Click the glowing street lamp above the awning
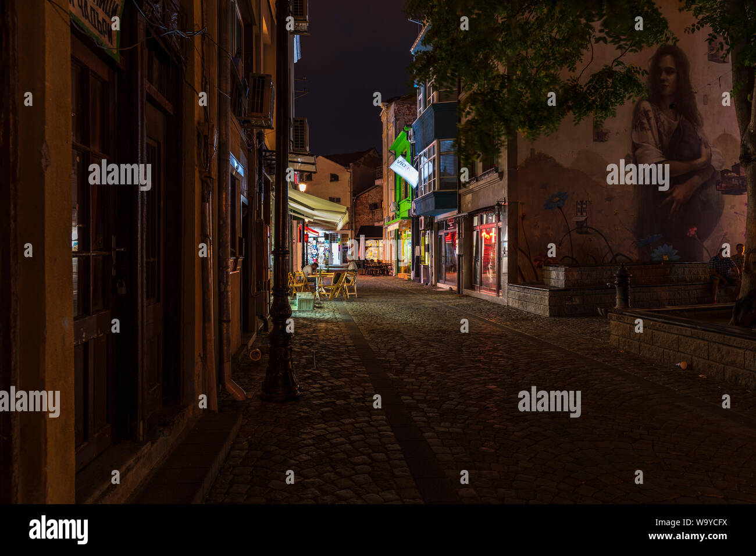This screenshot has width=756, height=556. 302,187
